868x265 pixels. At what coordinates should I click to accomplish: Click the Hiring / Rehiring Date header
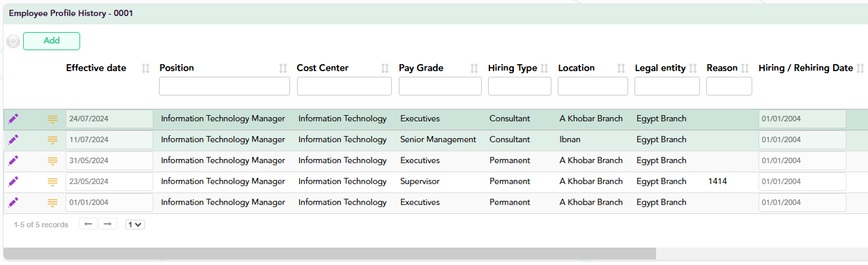[806, 68]
